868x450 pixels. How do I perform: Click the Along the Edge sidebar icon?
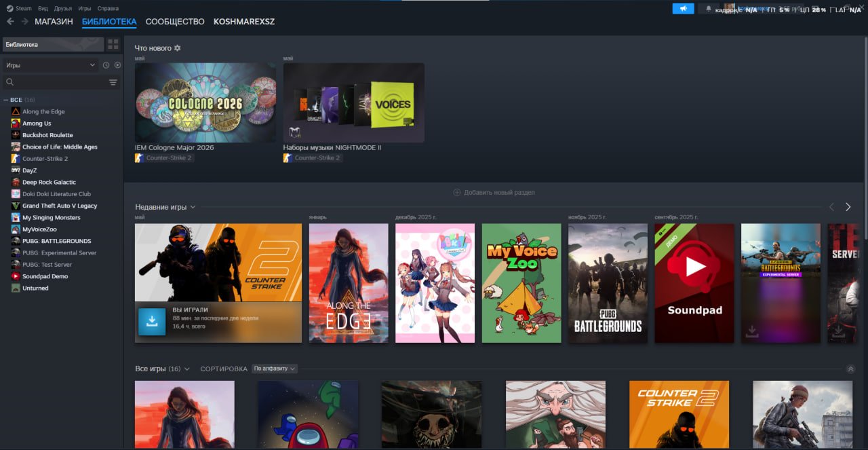click(x=16, y=111)
